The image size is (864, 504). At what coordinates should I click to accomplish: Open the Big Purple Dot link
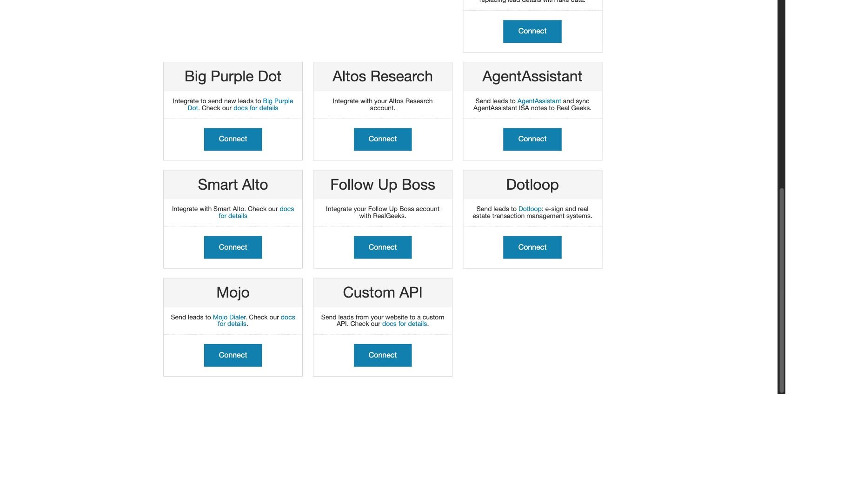click(x=278, y=101)
